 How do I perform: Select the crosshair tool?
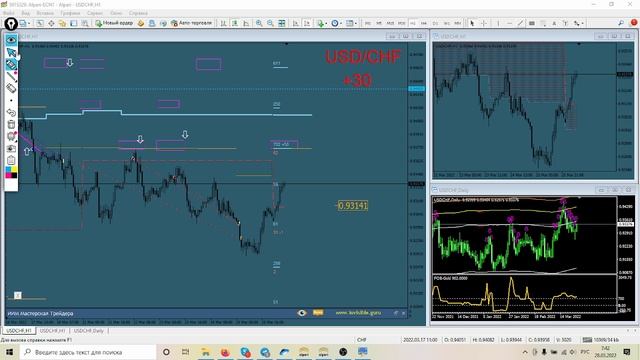tap(484, 23)
